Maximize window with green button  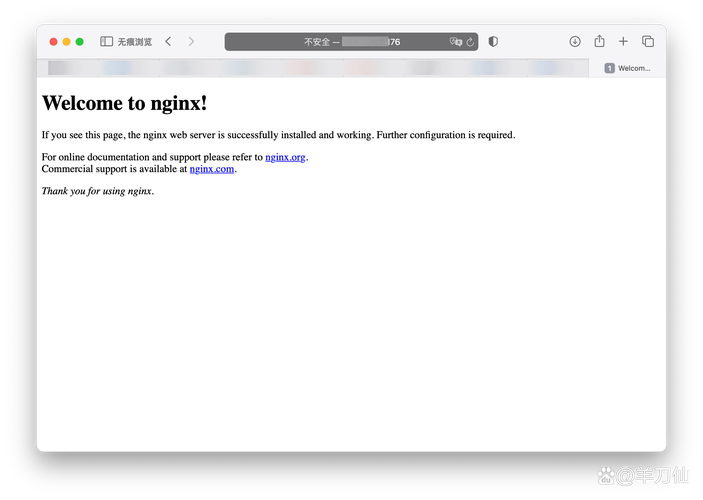pyautogui.click(x=79, y=42)
